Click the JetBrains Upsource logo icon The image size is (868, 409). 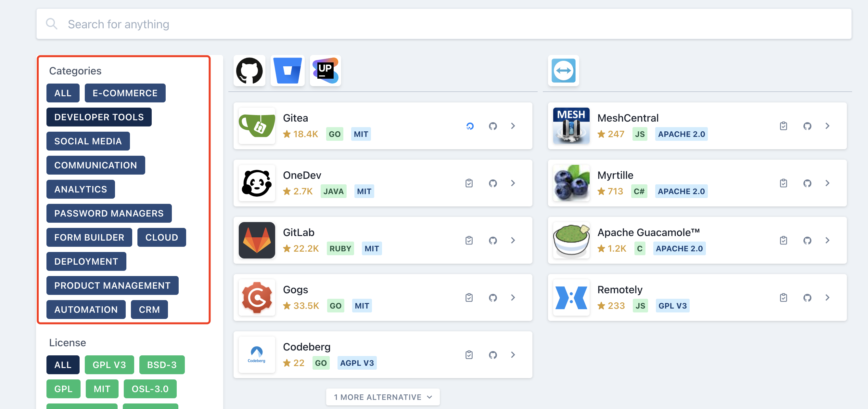coord(325,71)
